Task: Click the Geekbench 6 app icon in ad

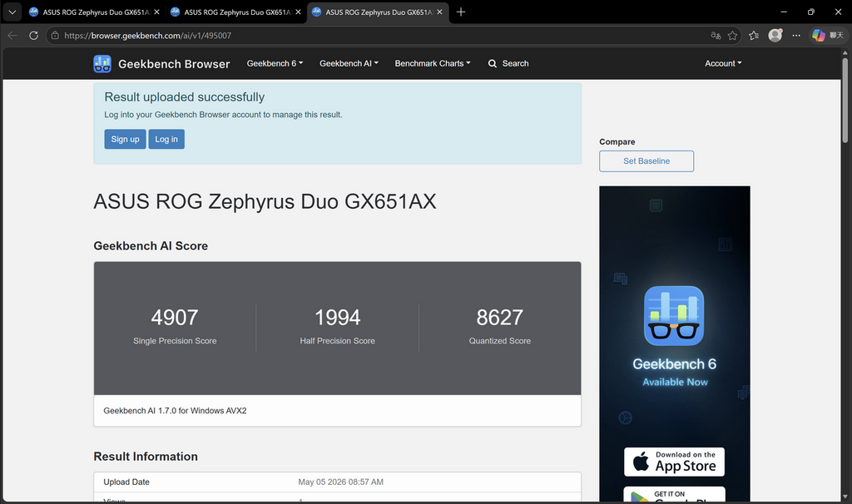Action: [674, 315]
